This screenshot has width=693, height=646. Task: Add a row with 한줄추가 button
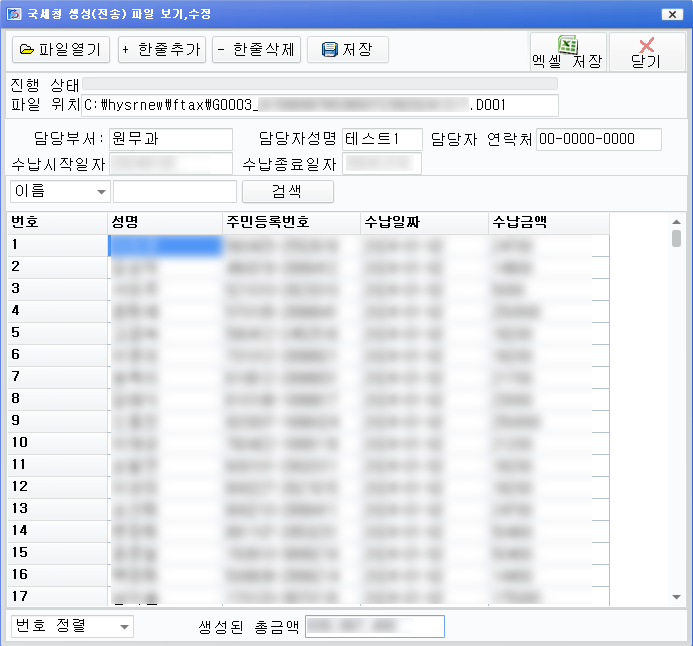click(161, 49)
